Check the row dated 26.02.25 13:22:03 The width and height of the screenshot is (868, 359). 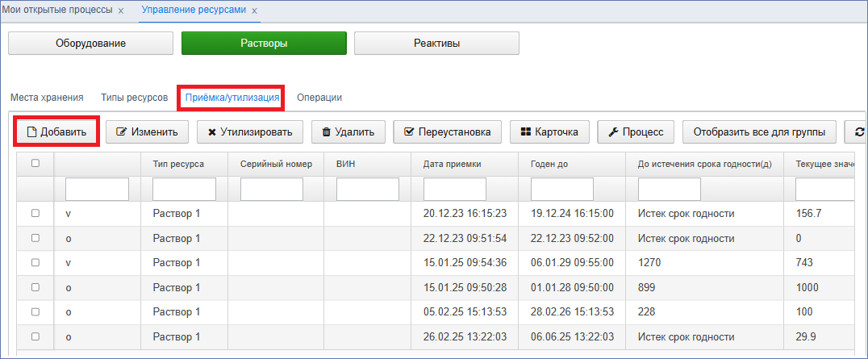click(35, 336)
